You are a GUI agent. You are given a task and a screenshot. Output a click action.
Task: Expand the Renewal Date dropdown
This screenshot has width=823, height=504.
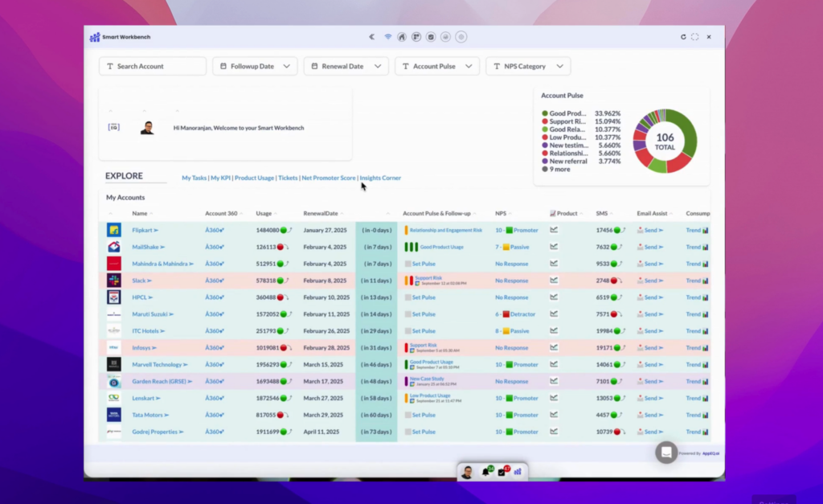(x=346, y=66)
